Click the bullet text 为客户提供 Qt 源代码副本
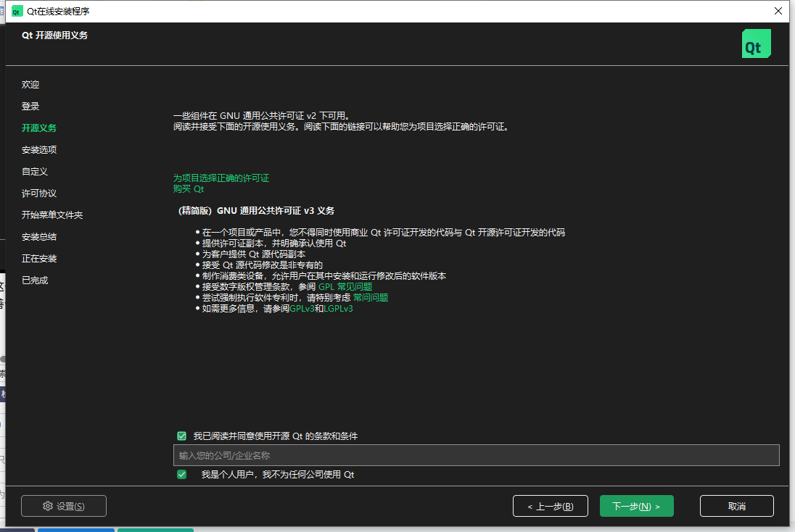 (x=253, y=254)
